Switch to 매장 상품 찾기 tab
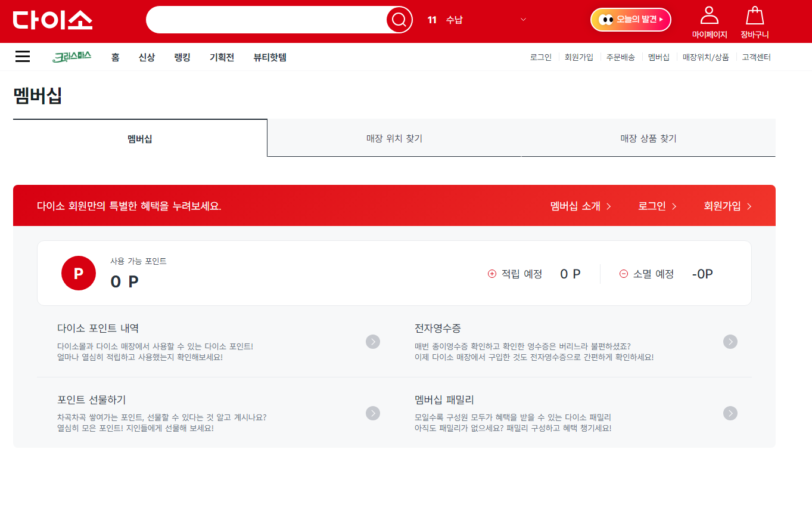This screenshot has width=812, height=514. [x=648, y=138]
